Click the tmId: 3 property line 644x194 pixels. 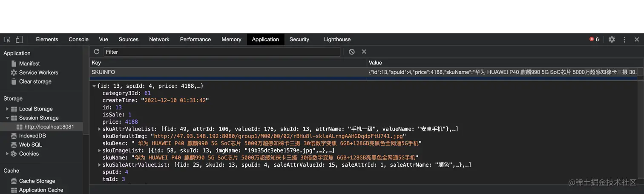pos(114,179)
